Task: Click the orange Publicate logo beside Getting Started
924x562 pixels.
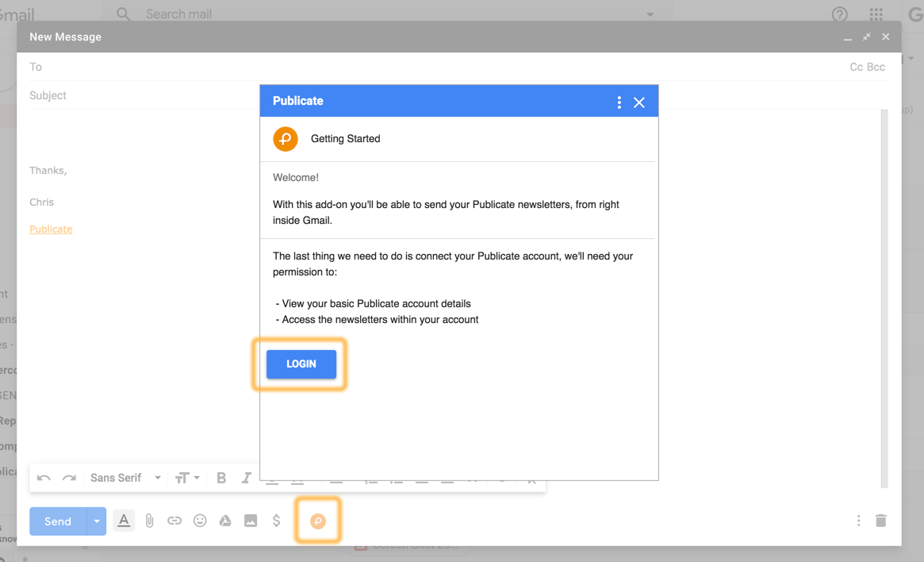Action: [286, 139]
